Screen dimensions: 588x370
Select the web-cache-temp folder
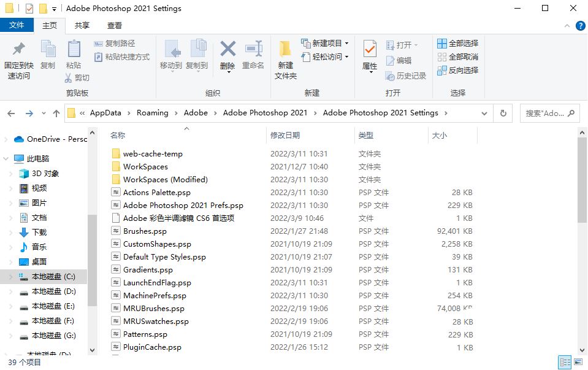(153, 154)
